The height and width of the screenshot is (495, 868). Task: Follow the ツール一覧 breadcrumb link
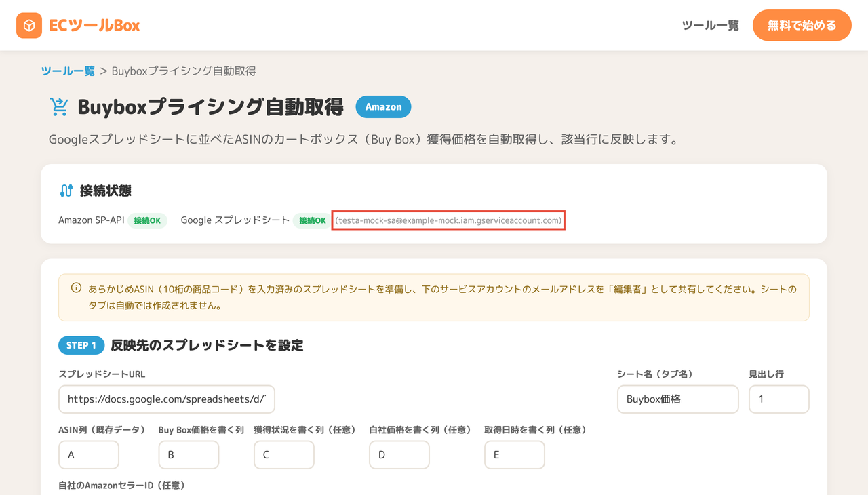(x=68, y=71)
